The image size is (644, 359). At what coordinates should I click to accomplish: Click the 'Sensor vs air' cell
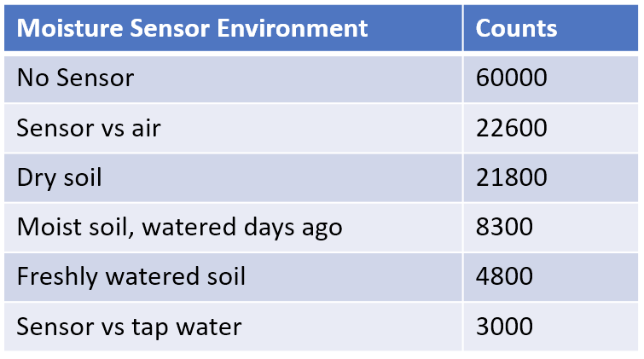(x=89, y=128)
